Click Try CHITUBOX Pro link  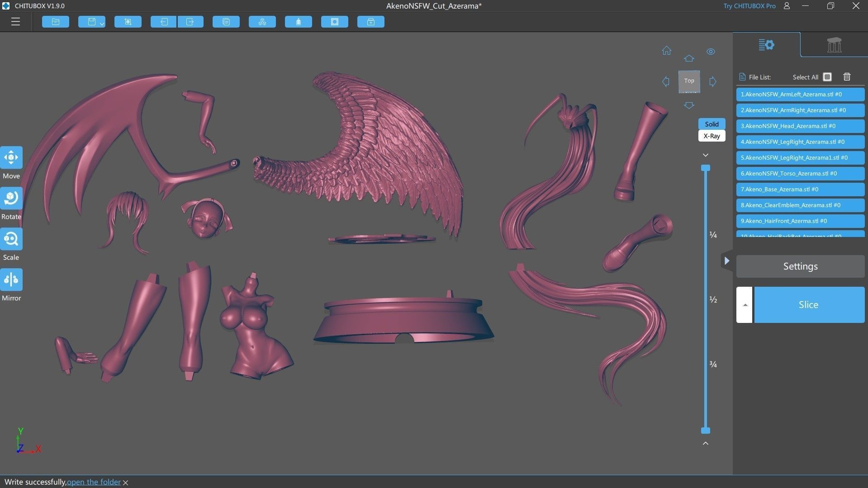tap(749, 6)
